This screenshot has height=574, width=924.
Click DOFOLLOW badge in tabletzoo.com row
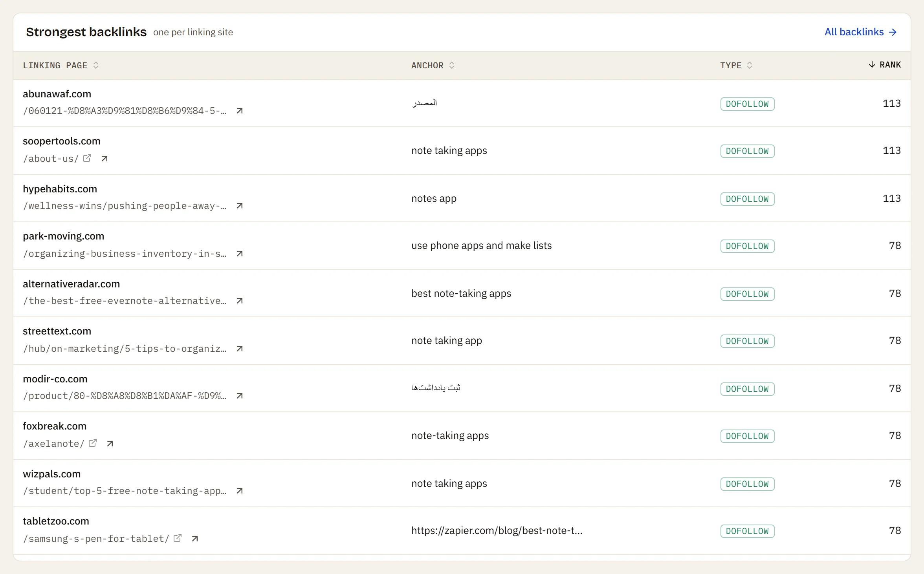tap(747, 531)
